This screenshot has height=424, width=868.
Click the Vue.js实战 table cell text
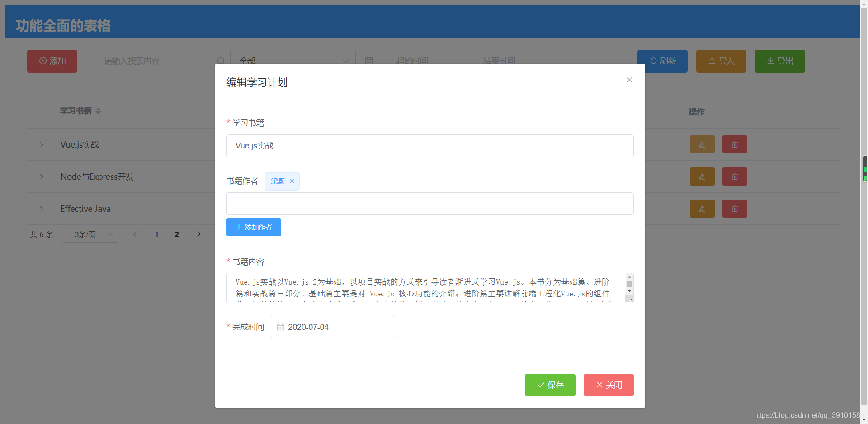pos(80,145)
